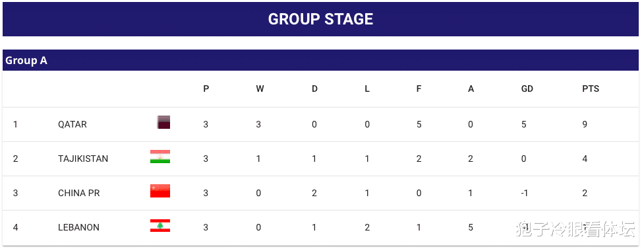Viewport: 644px width, 249px height.
Task: Click the GROUP STAGE header banner
Action: (321, 19)
